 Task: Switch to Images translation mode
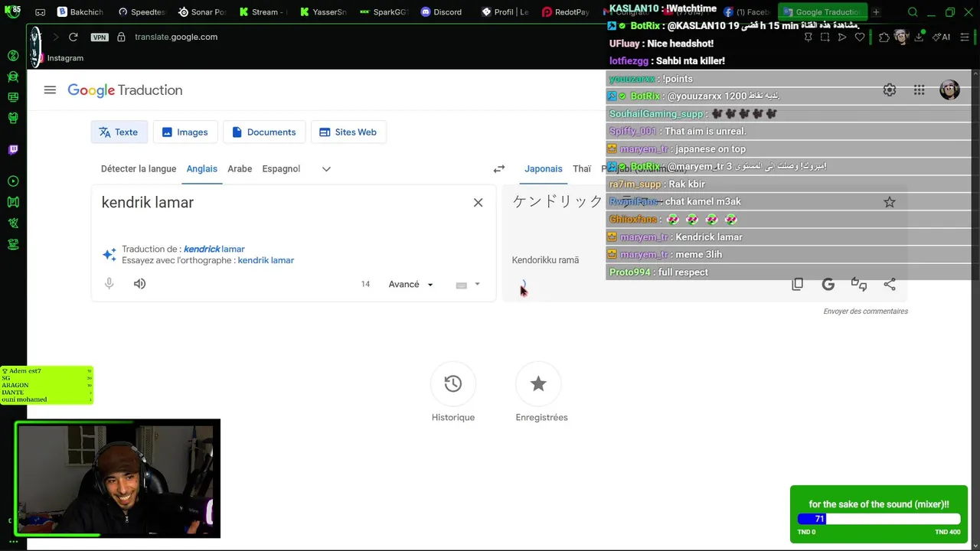185,132
